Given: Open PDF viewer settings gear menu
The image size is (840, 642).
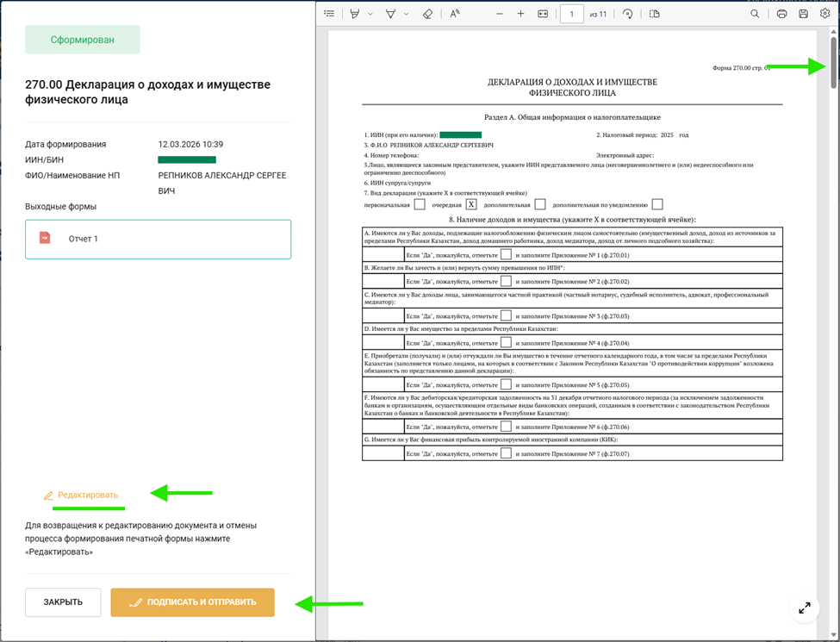Looking at the screenshot, I should [x=824, y=14].
